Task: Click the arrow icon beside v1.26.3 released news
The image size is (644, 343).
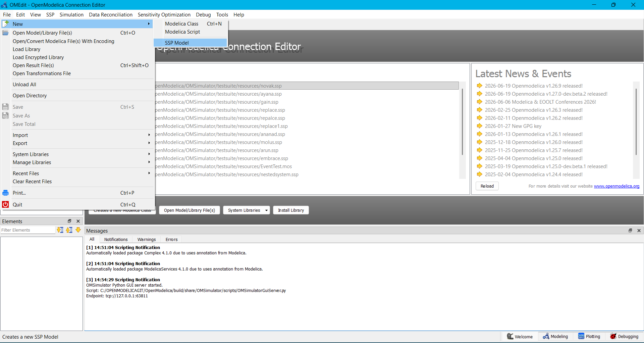Action: coord(480,110)
